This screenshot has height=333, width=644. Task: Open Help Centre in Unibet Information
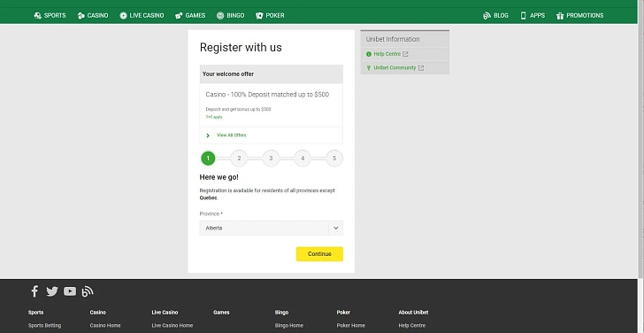click(387, 54)
